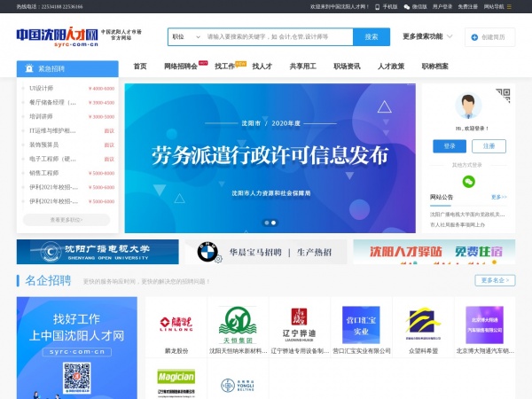This screenshot has height=399, width=532.
Task: Click 查看更多职位 button
Action: [x=66, y=220]
